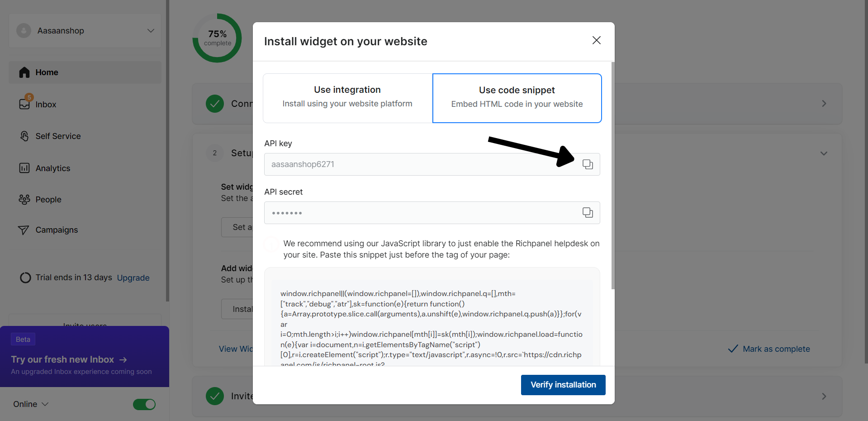Select the Use code snippet tab

click(517, 98)
